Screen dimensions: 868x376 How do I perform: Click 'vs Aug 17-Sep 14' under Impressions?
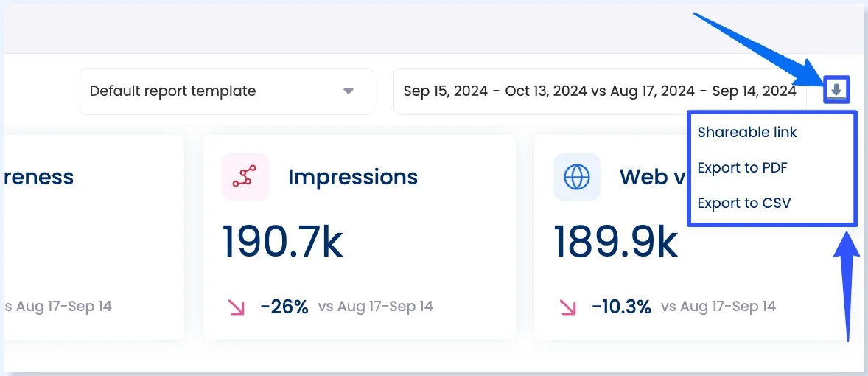coord(376,307)
